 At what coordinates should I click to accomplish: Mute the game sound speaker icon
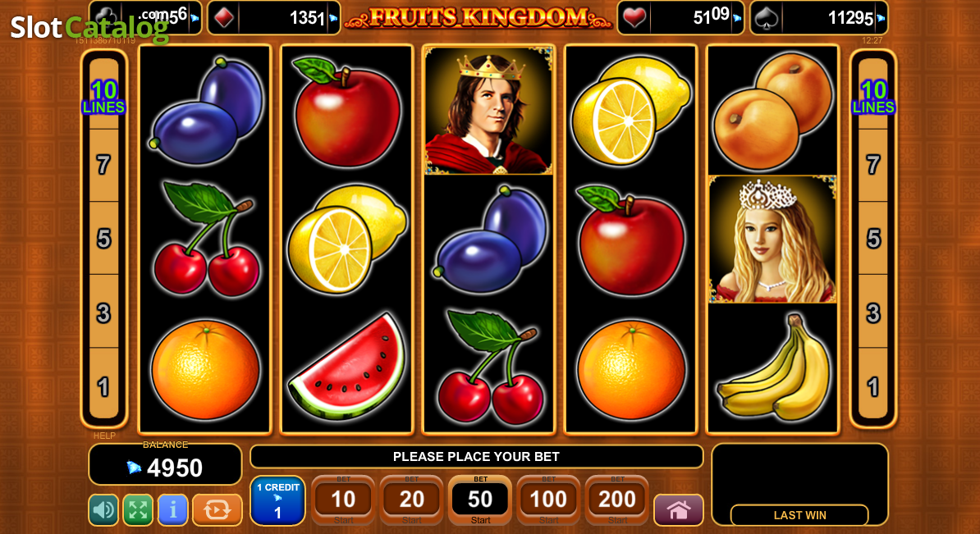click(x=103, y=509)
